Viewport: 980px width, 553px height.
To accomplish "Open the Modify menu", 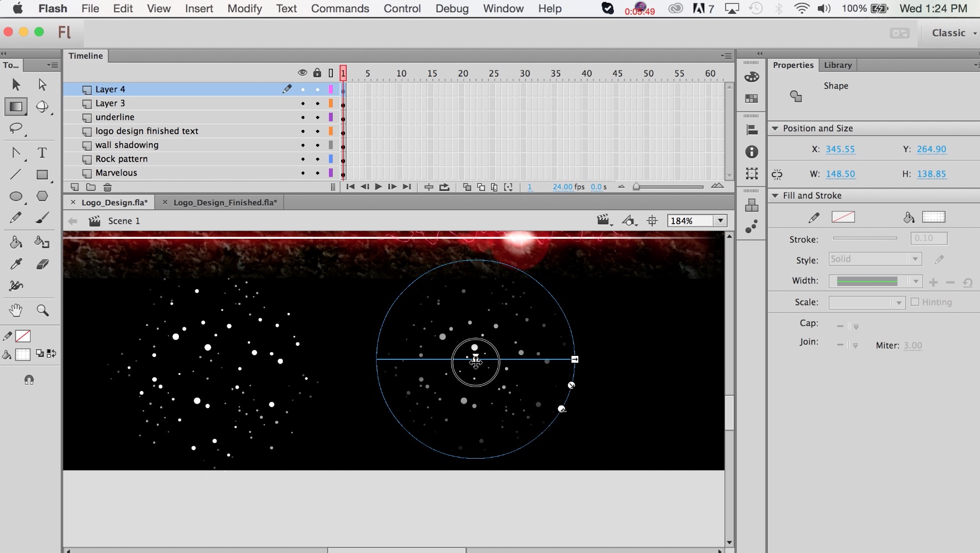I will (x=244, y=8).
